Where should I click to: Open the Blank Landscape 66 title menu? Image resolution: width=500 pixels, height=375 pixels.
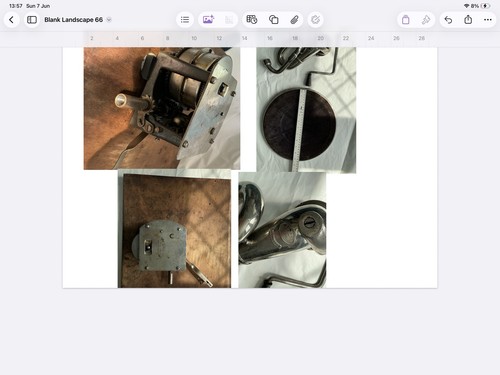coord(78,20)
